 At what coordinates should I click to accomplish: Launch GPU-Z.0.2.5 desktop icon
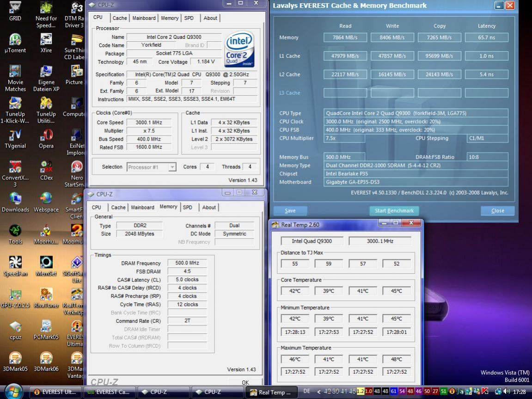pyautogui.click(x=15, y=299)
